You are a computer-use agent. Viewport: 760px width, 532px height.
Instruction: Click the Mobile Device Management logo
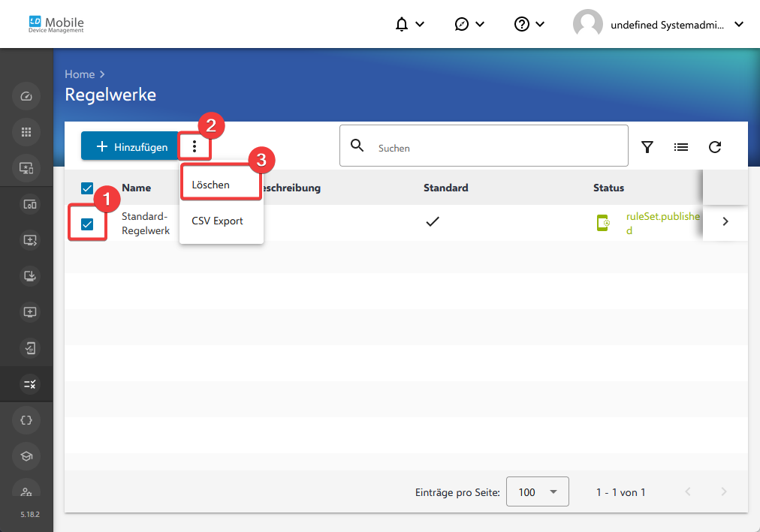tap(56, 24)
